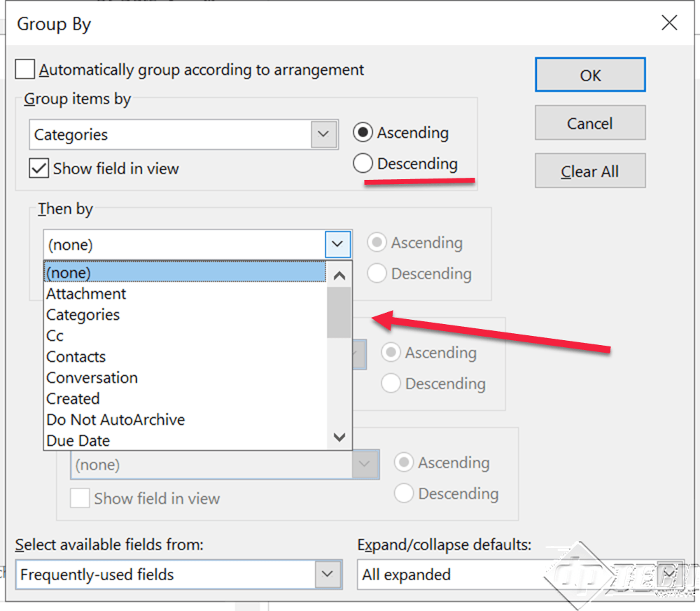Select Ascending for Group items by

pos(363,132)
